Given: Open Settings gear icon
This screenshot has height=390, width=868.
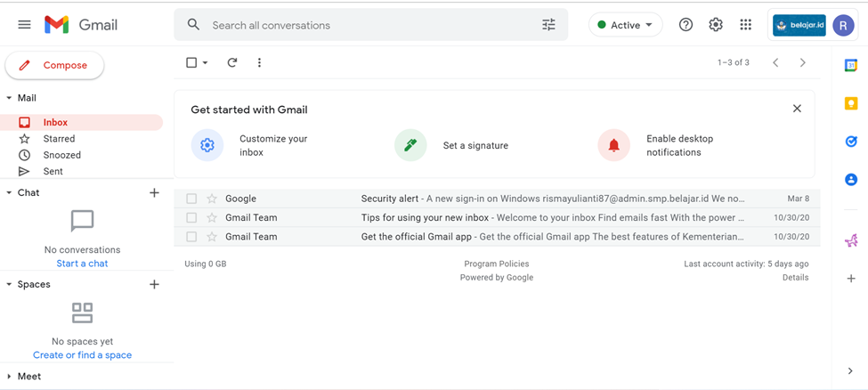Looking at the screenshot, I should coord(716,25).
